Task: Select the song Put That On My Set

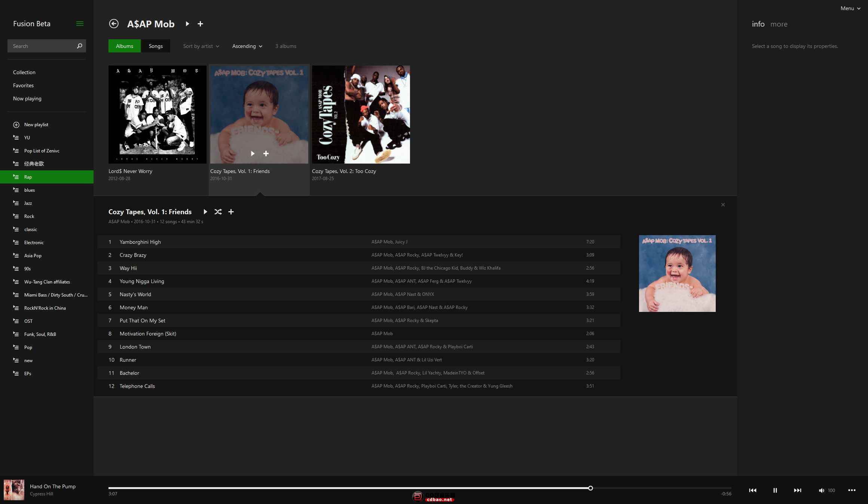Action: click(359, 321)
